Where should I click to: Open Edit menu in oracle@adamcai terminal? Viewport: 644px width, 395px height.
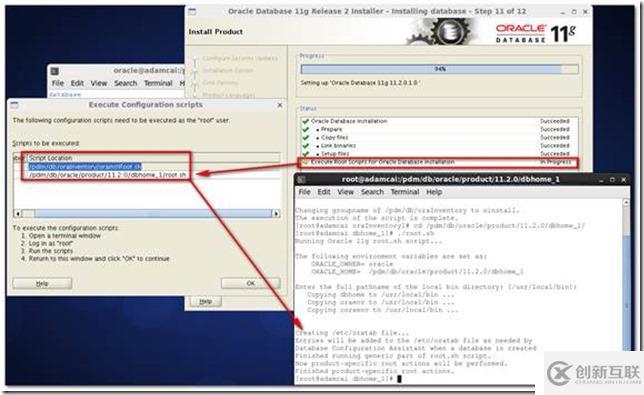tap(77, 83)
